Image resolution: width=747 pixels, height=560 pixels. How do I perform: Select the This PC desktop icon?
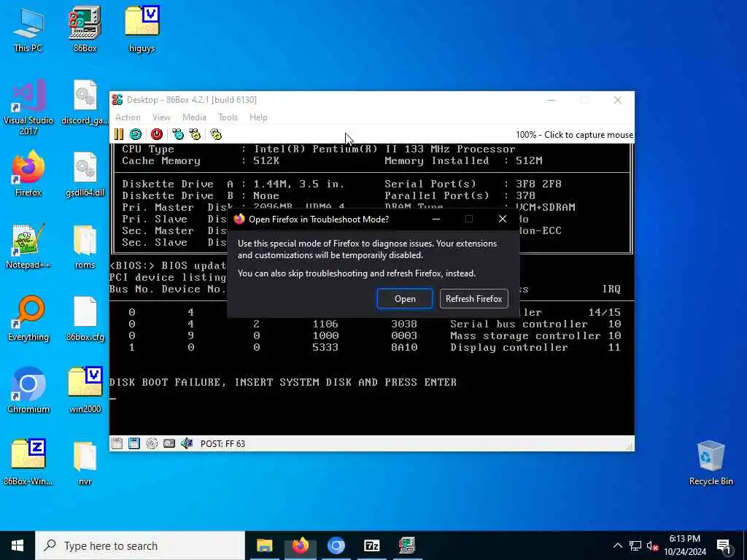pos(28,29)
